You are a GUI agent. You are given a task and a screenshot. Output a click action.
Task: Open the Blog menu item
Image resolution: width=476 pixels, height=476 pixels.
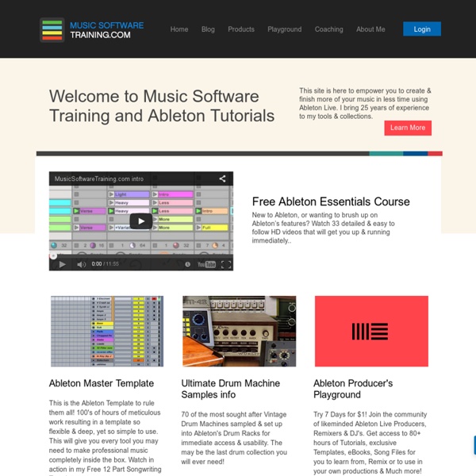click(x=208, y=29)
